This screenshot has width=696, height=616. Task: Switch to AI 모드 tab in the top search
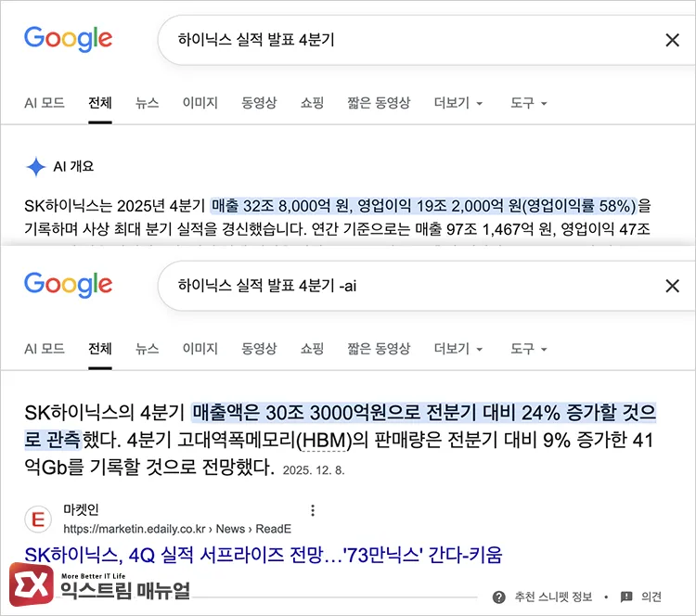point(45,103)
